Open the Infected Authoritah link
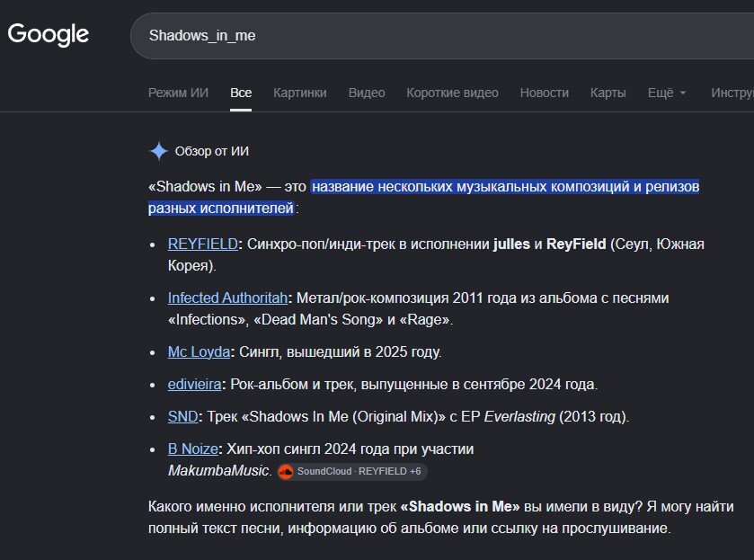 pos(227,298)
